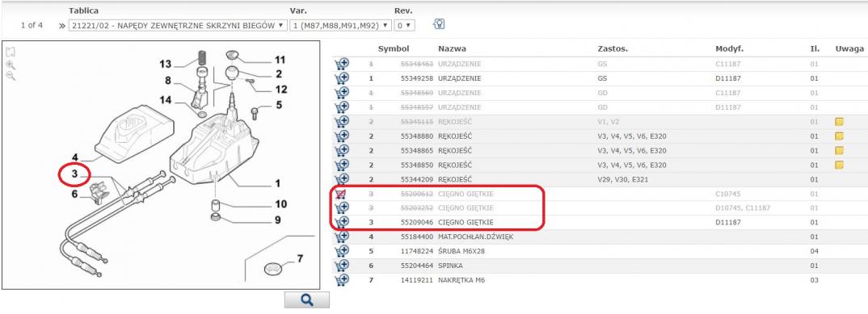Click the Nazwa column header
The image size is (868, 314).
pyautogui.click(x=452, y=48)
